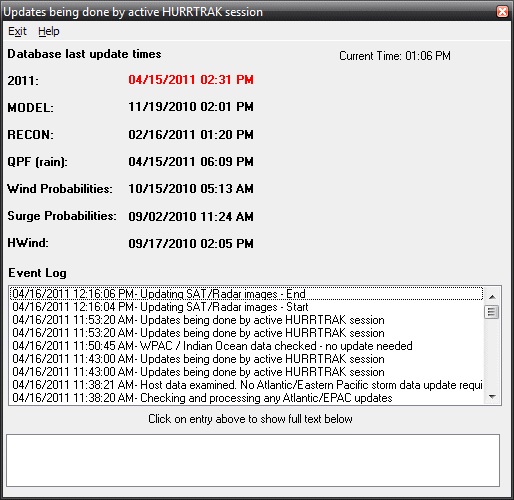Click the event log scroll up arrow
514x500 pixels.
[492, 297]
